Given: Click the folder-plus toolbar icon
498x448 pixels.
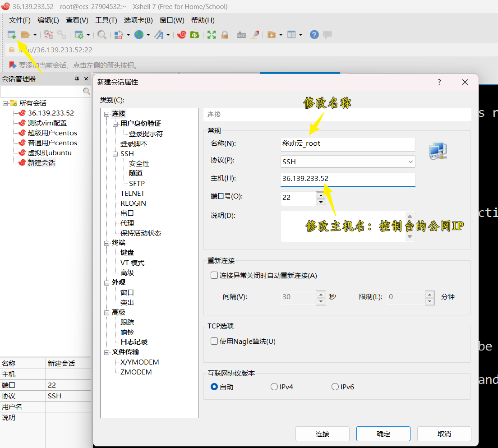Looking at the screenshot, I should pyautogui.click(x=272, y=35).
